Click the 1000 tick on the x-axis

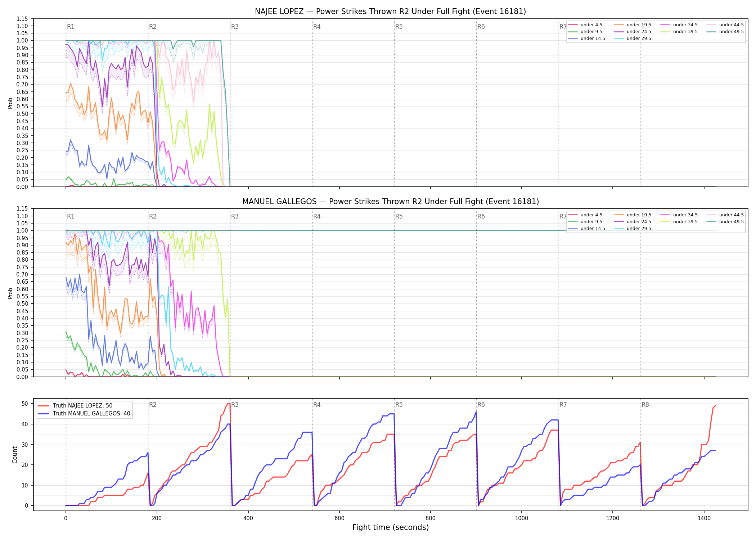pyautogui.click(x=522, y=518)
